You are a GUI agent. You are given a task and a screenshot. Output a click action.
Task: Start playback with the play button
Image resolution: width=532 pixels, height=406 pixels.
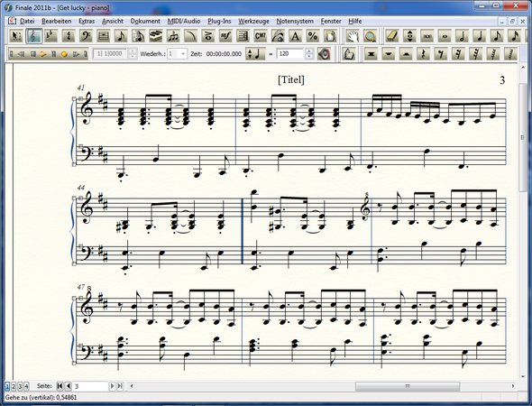[43, 54]
